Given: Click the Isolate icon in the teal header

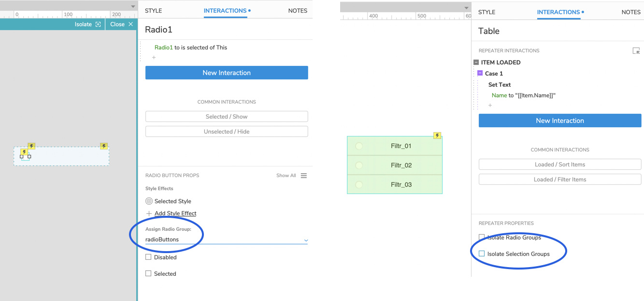Looking at the screenshot, I should [98, 24].
